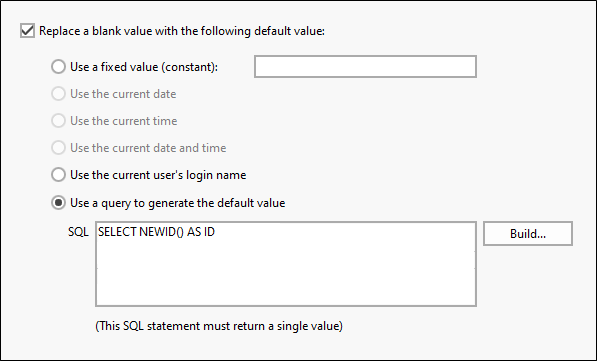Uncheck the Replace a blank value checkbox

click(27, 31)
